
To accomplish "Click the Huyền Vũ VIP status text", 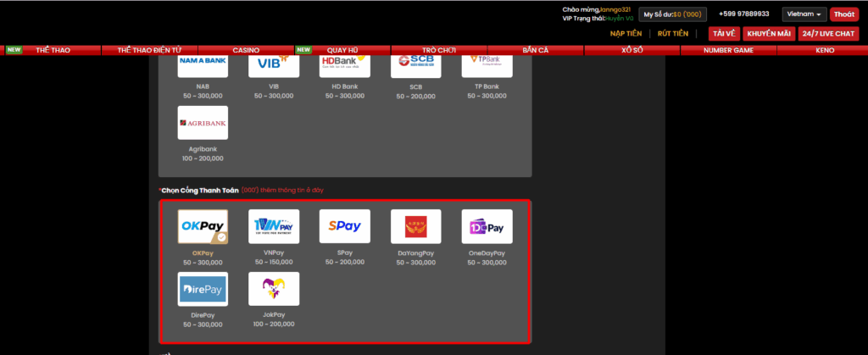I will click(x=620, y=19).
